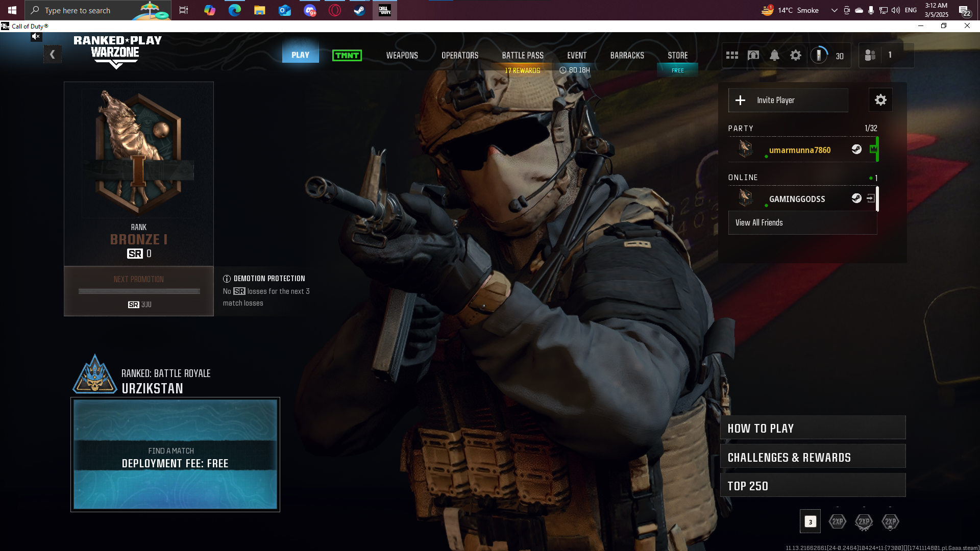The image size is (980, 551).
Task: Open the game grid menu icon
Action: 732,55
